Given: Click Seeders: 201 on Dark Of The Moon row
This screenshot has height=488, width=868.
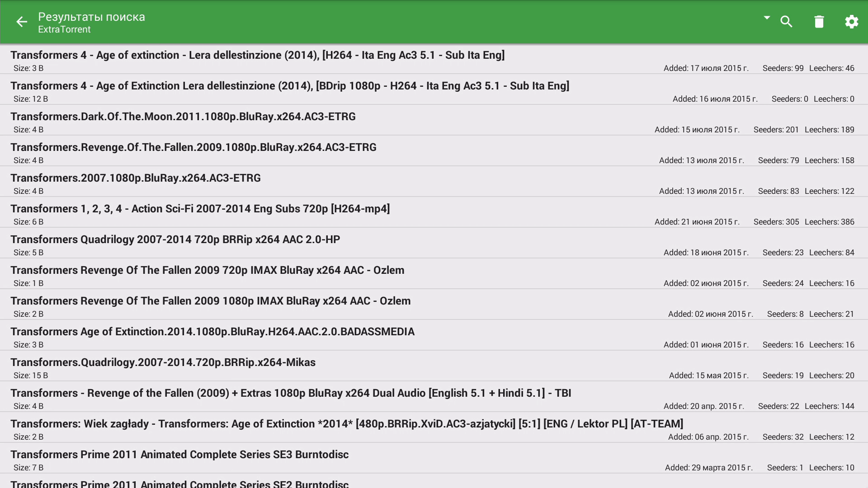Looking at the screenshot, I should coord(776,130).
